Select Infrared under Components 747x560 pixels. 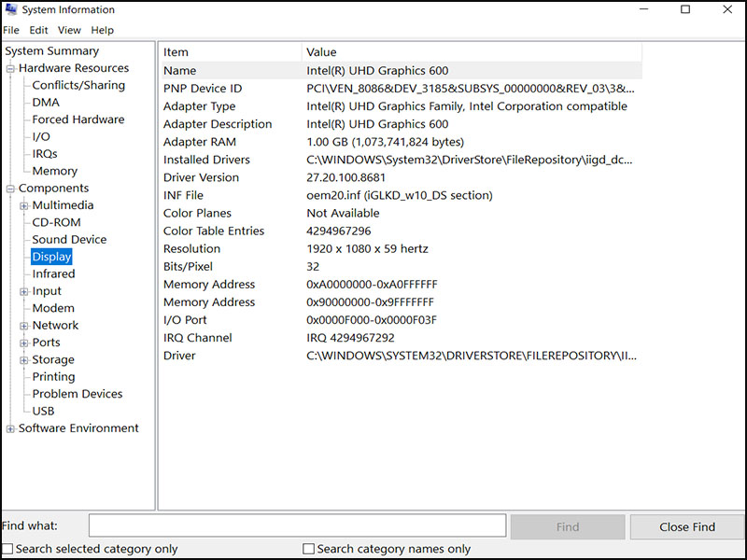pyautogui.click(x=53, y=273)
